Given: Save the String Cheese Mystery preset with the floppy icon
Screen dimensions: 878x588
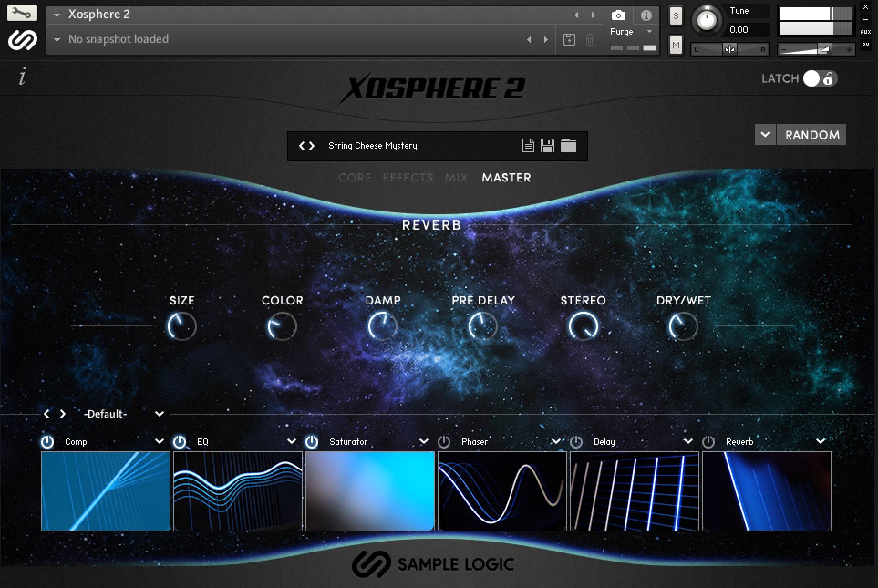Looking at the screenshot, I should click(x=548, y=146).
